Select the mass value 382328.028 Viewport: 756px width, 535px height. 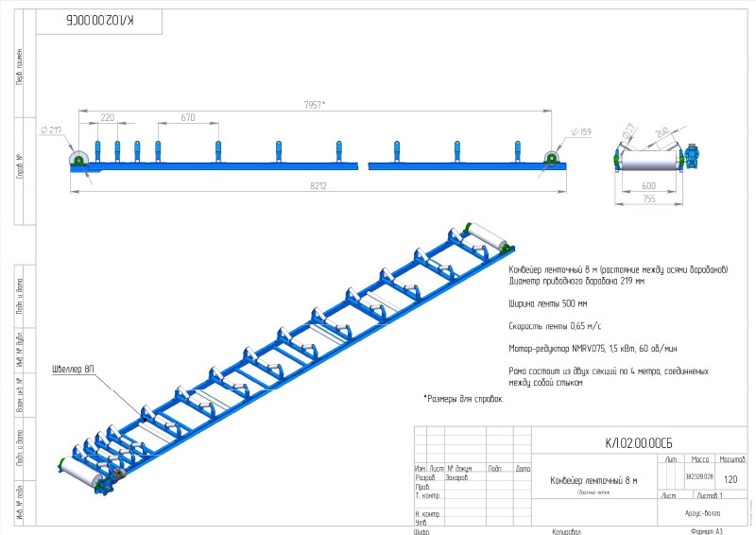(699, 476)
